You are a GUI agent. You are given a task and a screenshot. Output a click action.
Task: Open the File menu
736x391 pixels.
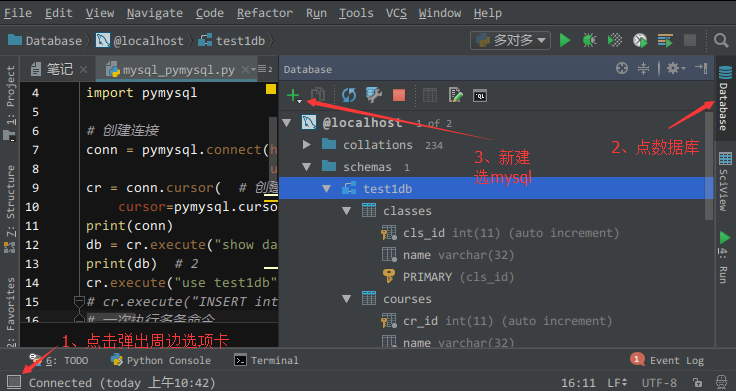point(18,13)
